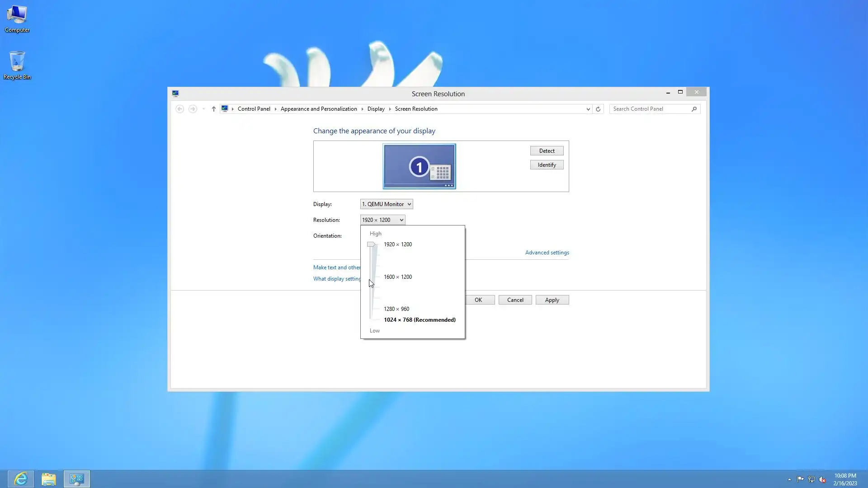Choose 1024 × 768 (Recommended) resolution
This screenshot has height=488, width=868.
(x=419, y=320)
